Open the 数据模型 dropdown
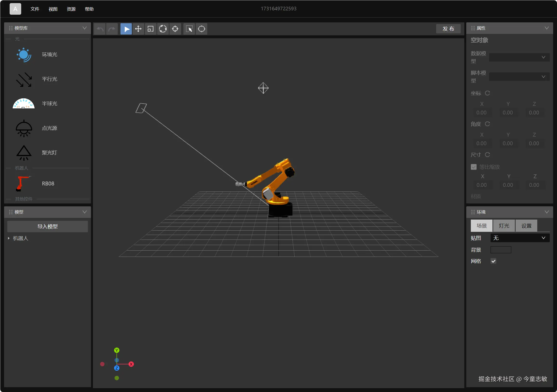The width and height of the screenshot is (557, 392). (519, 57)
